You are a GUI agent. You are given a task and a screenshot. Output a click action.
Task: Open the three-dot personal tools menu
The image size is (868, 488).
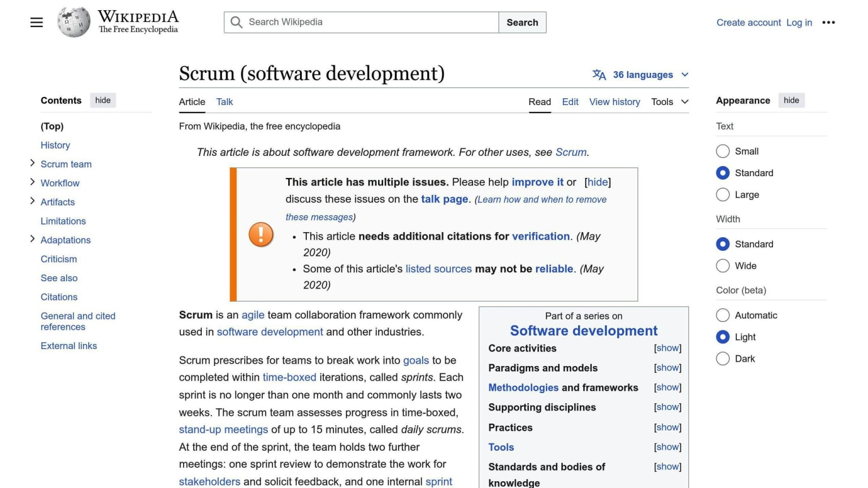pos(828,23)
